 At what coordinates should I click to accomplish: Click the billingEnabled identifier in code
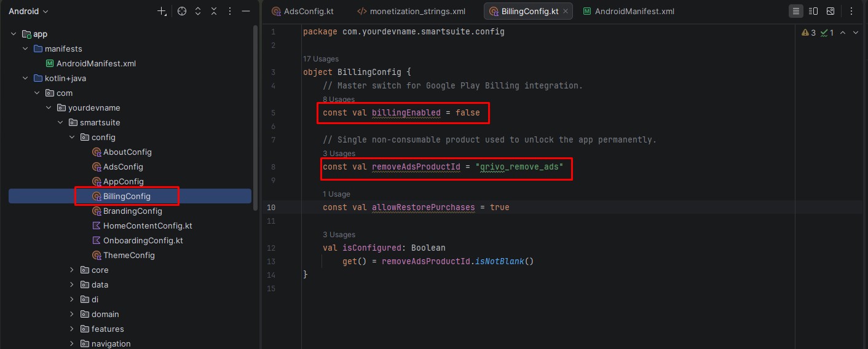406,113
